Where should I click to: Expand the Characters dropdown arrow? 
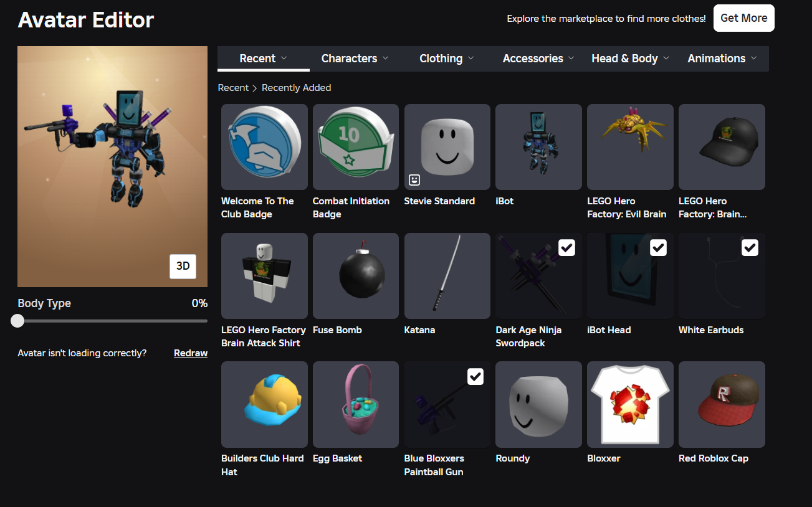(x=386, y=58)
